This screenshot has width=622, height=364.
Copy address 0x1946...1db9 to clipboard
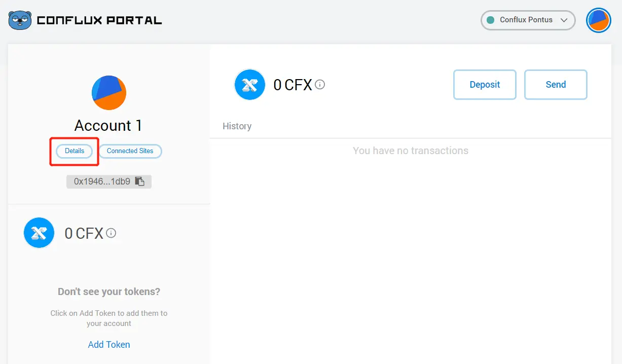pos(109,181)
